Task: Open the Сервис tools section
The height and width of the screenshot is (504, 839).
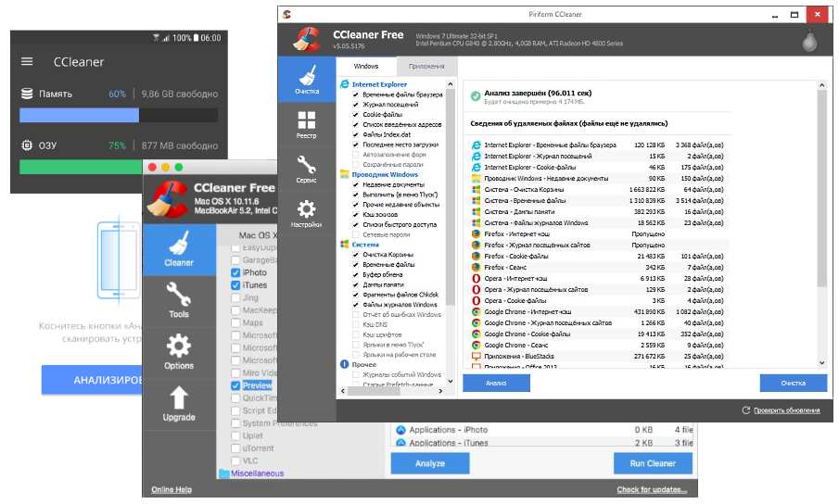Action: (307, 170)
